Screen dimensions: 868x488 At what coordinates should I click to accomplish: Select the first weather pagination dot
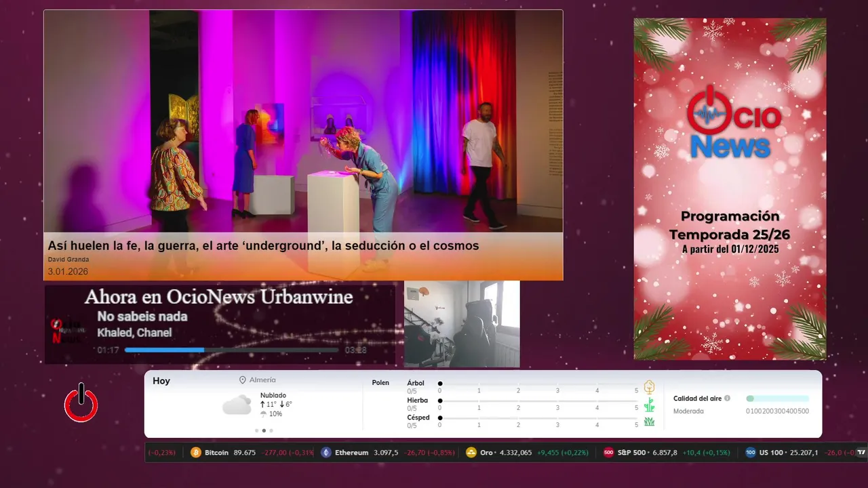pyautogui.click(x=256, y=430)
